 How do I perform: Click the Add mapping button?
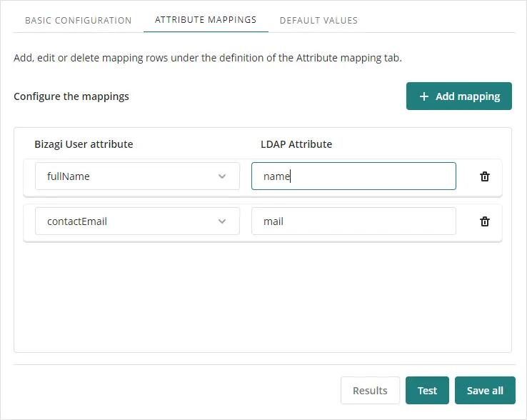pyautogui.click(x=458, y=96)
